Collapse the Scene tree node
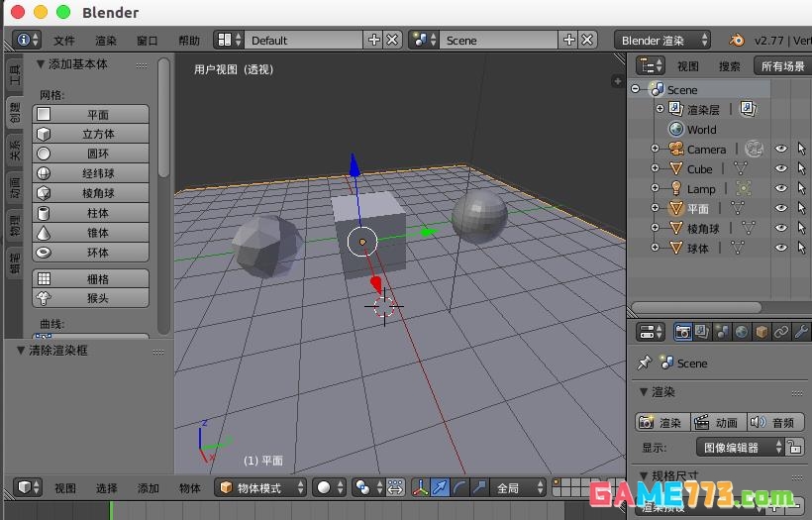This screenshot has width=812, height=520. (x=636, y=89)
